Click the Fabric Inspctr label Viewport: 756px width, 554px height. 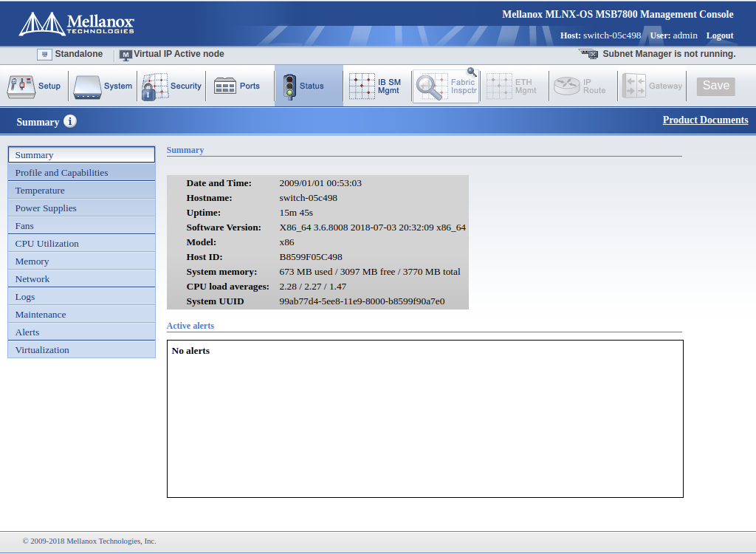click(x=464, y=86)
